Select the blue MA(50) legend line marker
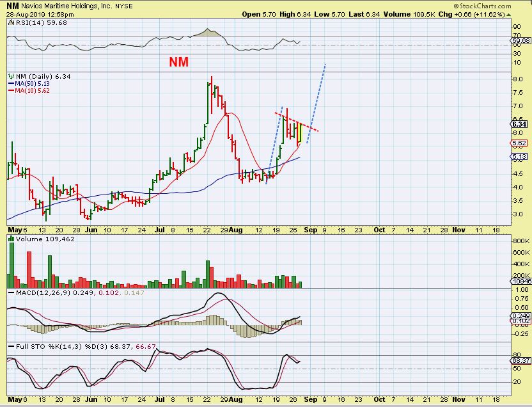Viewport: 532px width, 407px height. (12, 83)
